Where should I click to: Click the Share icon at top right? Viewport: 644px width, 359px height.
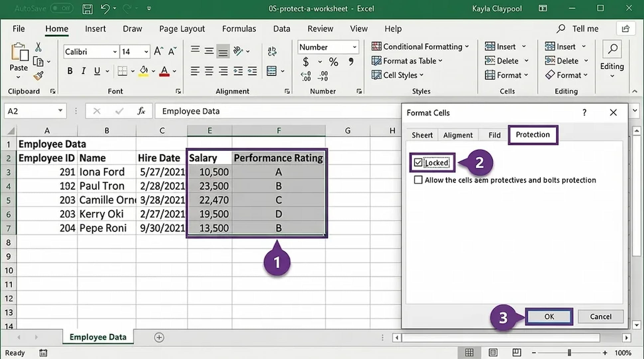[626, 29]
